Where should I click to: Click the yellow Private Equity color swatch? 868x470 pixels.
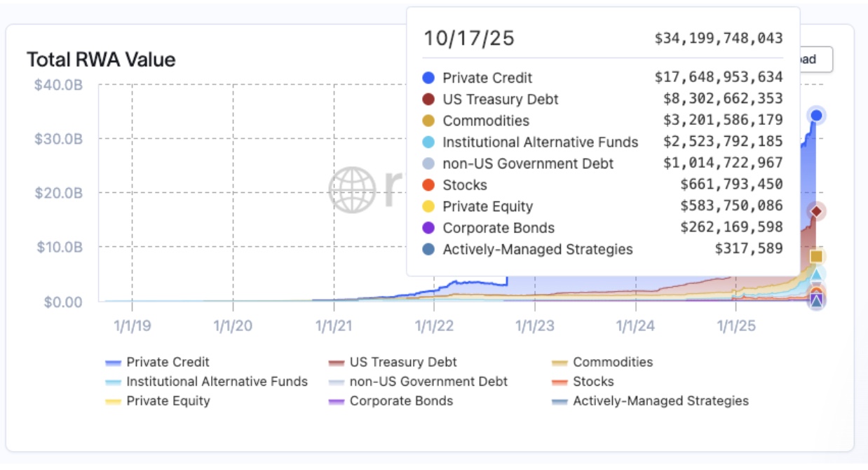115,401
